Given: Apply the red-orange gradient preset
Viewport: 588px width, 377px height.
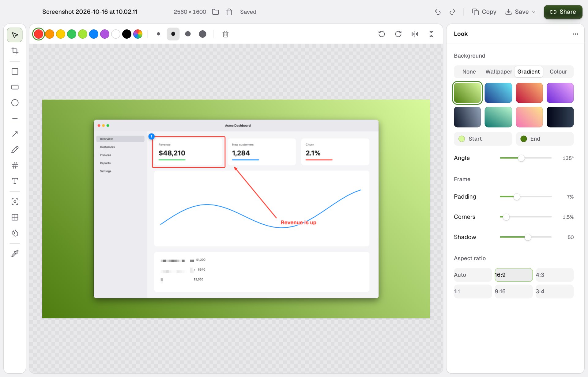Looking at the screenshot, I should click(529, 93).
